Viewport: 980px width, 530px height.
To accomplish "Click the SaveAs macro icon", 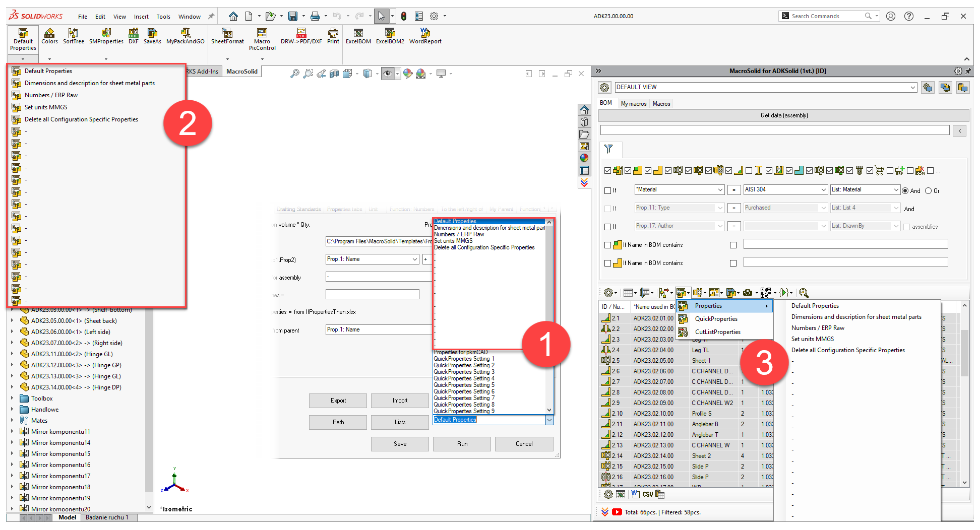I will pos(152,36).
